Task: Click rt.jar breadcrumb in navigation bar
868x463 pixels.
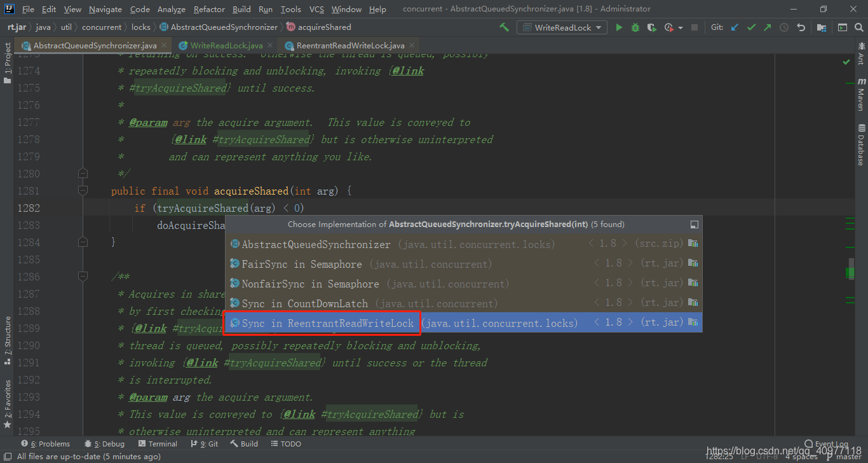Action: pyautogui.click(x=17, y=27)
